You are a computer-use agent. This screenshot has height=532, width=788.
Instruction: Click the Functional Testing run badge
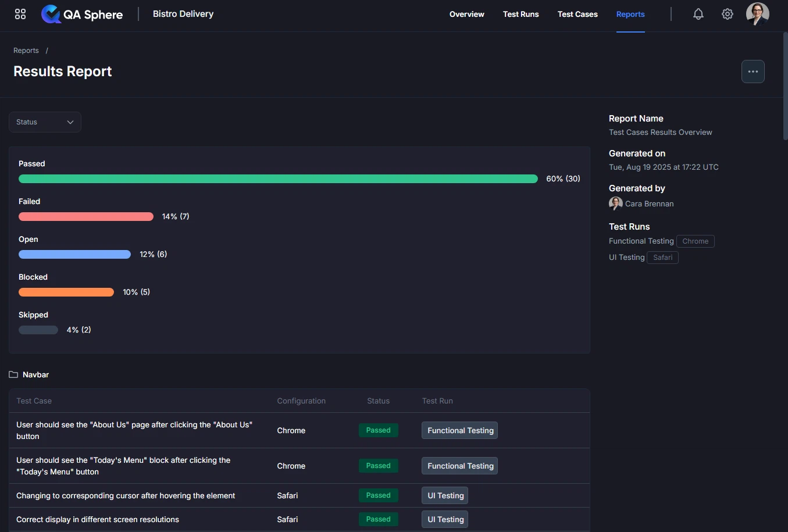[x=459, y=430]
